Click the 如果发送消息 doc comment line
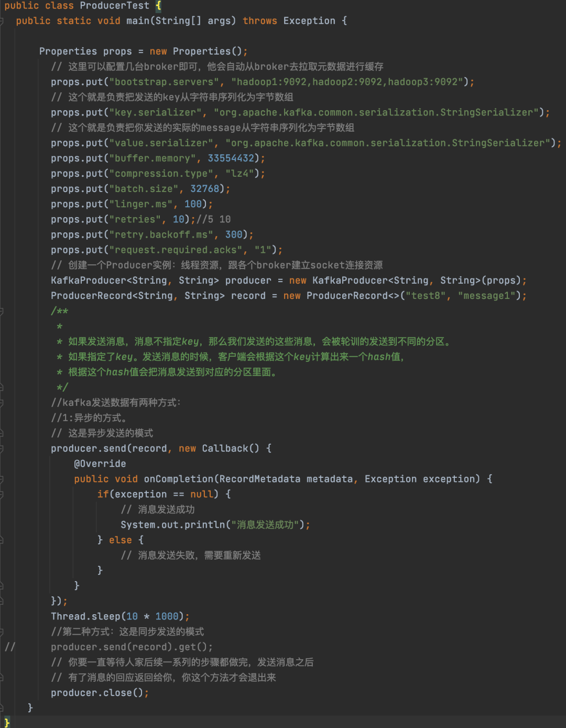This screenshot has width=566, height=728. coord(254,341)
